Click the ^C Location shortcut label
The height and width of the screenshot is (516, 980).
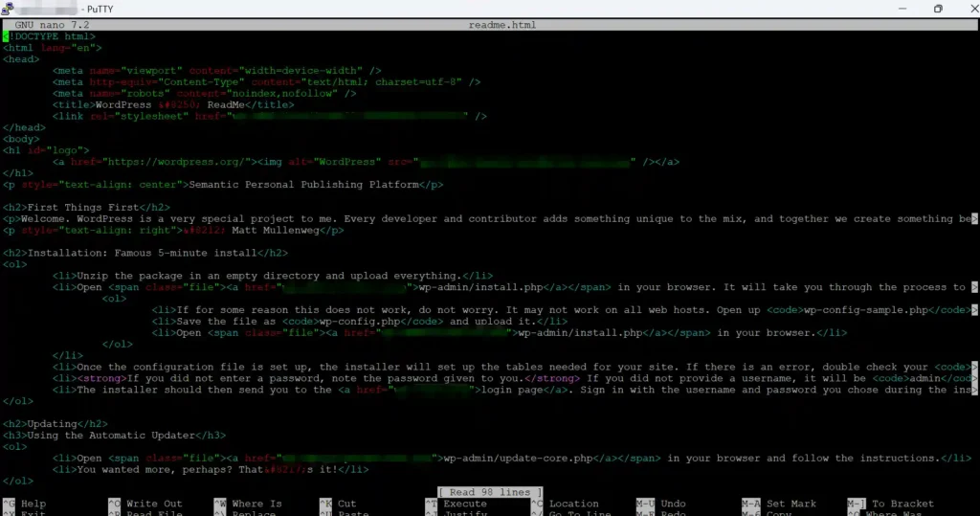[565, 504]
